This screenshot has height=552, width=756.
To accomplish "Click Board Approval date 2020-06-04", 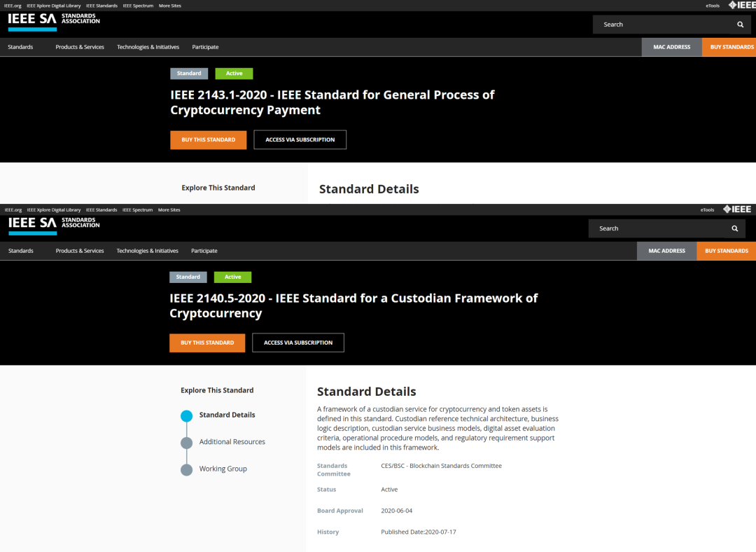I will pyautogui.click(x=396, y=511).
